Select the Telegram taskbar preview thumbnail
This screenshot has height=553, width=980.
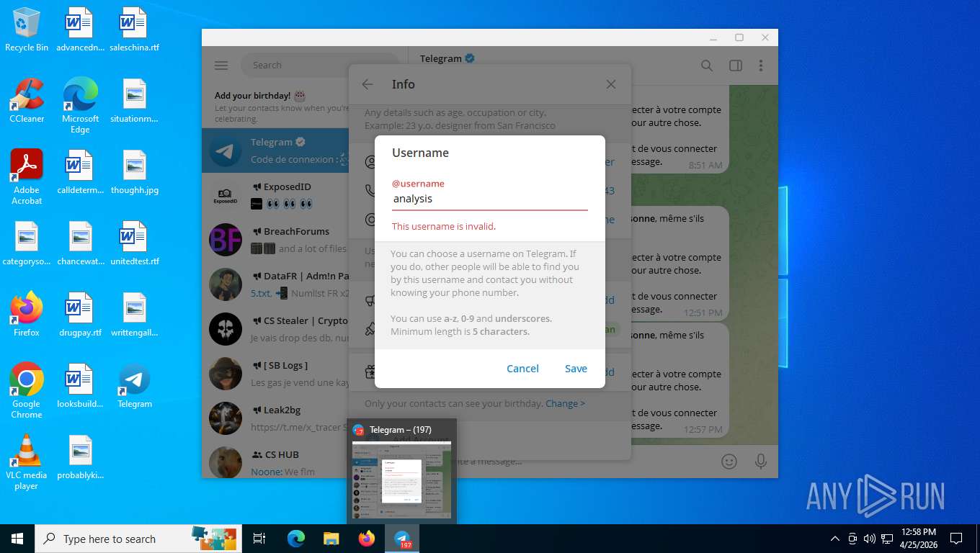[x=401, y=480]
